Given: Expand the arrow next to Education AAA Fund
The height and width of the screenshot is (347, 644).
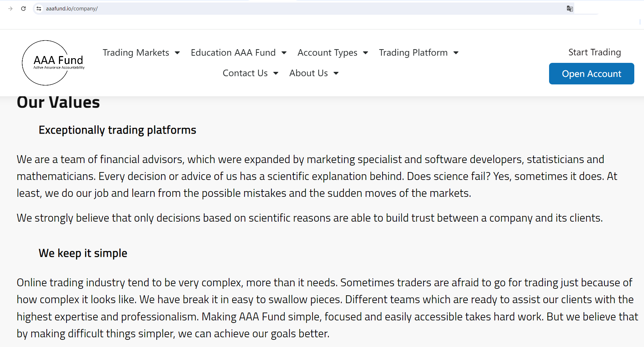Looking at the screenshot, I should 284,53.
